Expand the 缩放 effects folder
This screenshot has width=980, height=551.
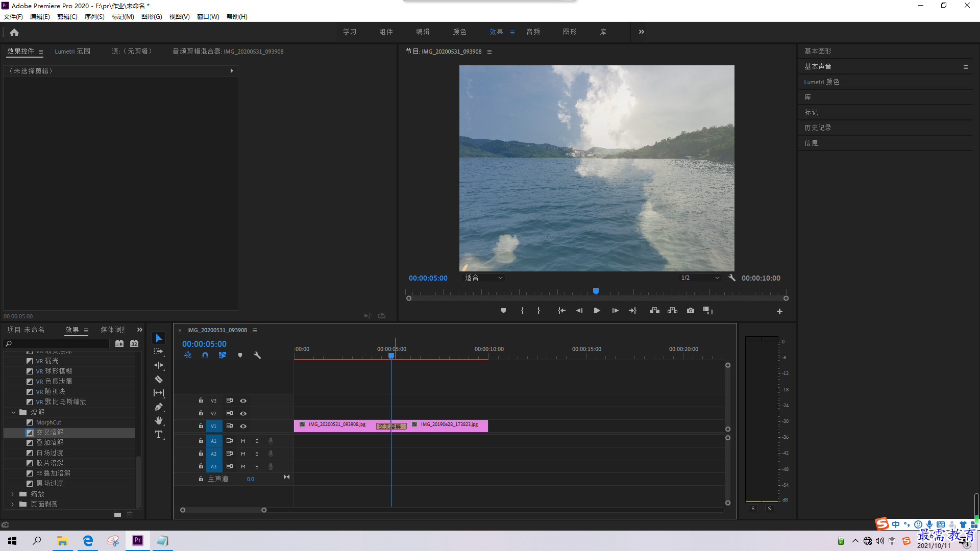click(x=13, y=494)
